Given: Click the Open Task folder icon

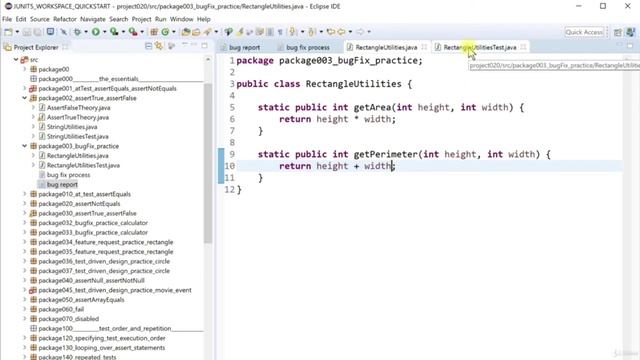Looking at the screenshot, I should (196, 32).
